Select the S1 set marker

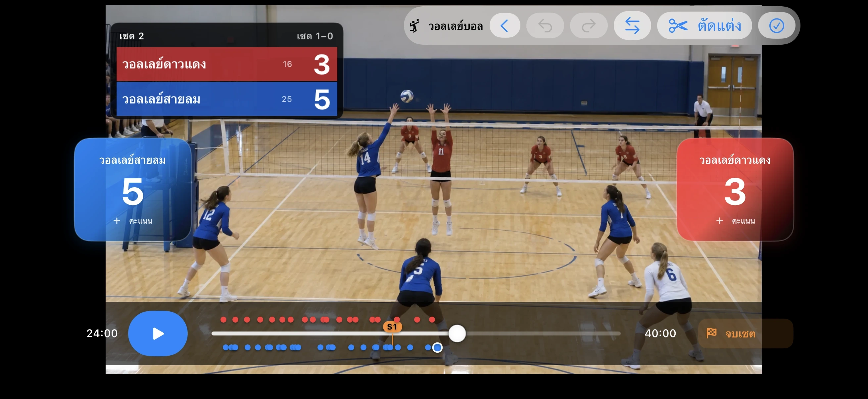[x=392, y=327]
